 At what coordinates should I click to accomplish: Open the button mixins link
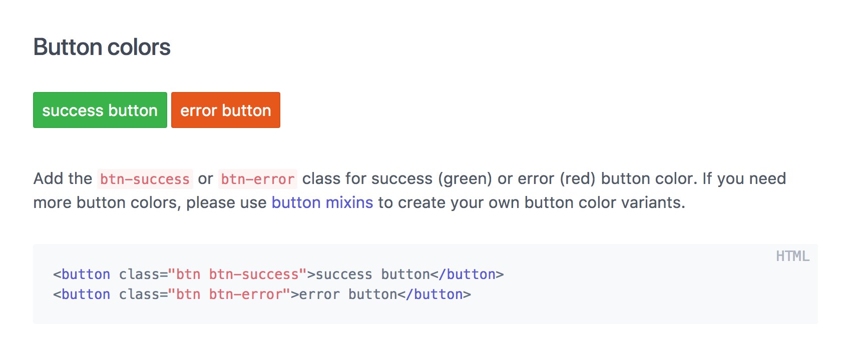pyautogui.click(x=322, y=202)
